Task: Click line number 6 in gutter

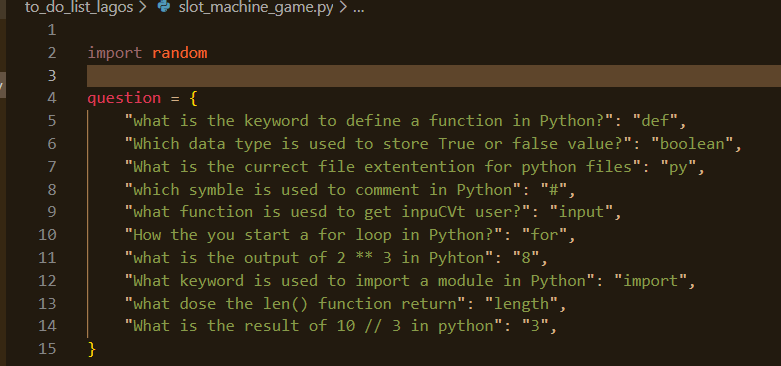Action: (52, 144)
